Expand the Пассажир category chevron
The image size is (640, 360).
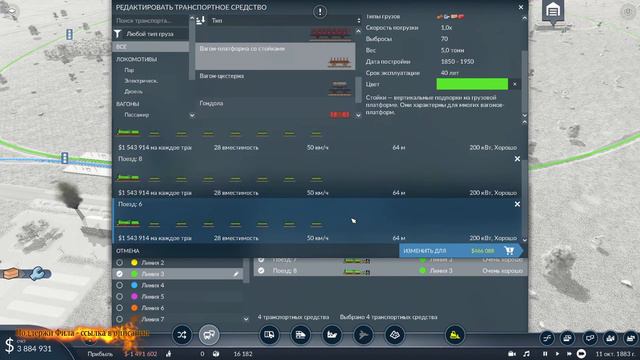click(192, 115)
